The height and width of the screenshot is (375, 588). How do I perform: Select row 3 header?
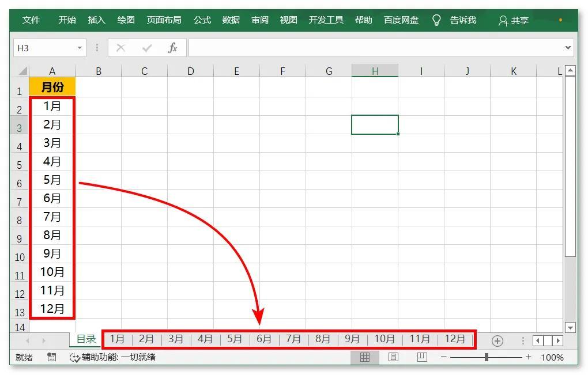[x=19, y=125]
